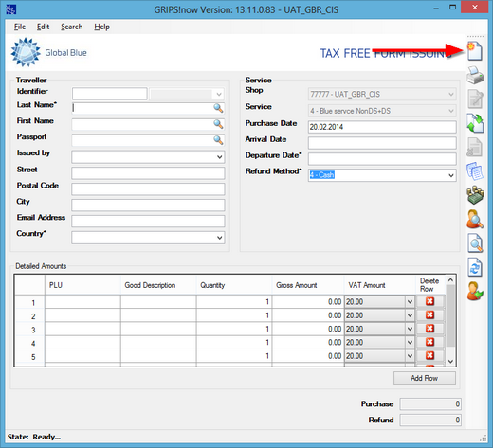Screen dimensions: 493x448
Task: Click the PLU cell in row 1
Action: coord(82,302)
